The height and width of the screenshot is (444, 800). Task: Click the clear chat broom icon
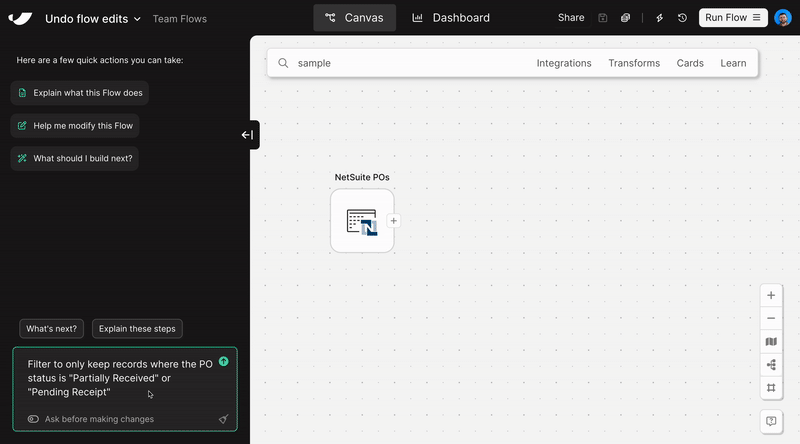pyautogui.click(x=223, y=419)
